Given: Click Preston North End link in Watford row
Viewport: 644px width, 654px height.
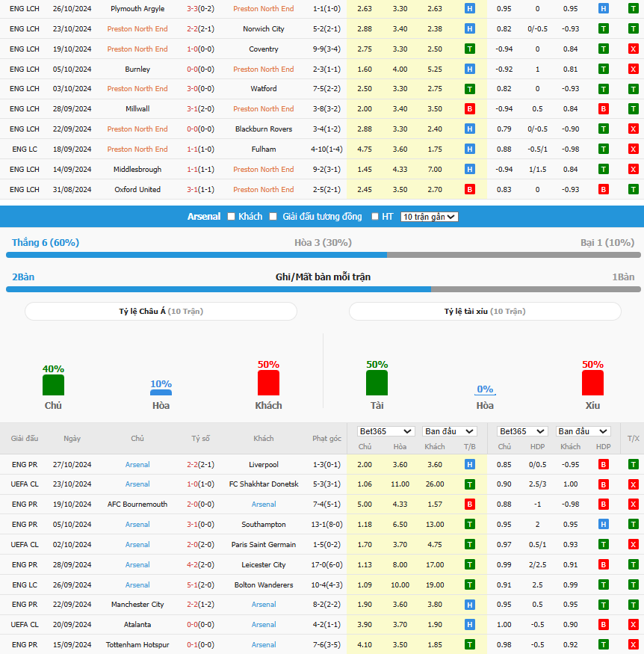Looking at the screenshot, I should pyautogui.click(x=137, y=88).
